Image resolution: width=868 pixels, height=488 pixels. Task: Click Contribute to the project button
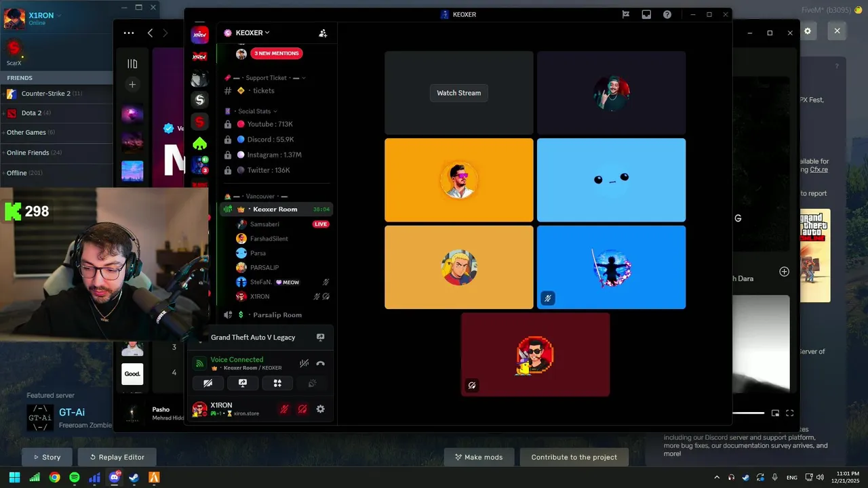point(574,457)
